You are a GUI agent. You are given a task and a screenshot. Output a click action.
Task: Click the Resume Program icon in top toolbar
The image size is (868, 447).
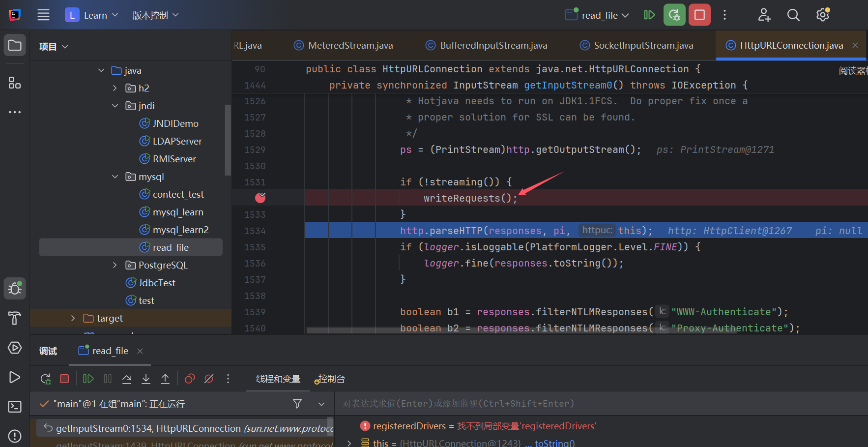649,15
